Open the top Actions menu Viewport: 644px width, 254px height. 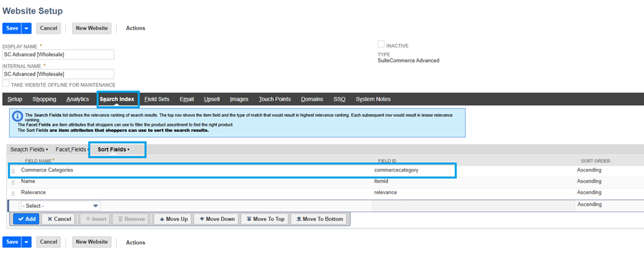tap(135, 28)
